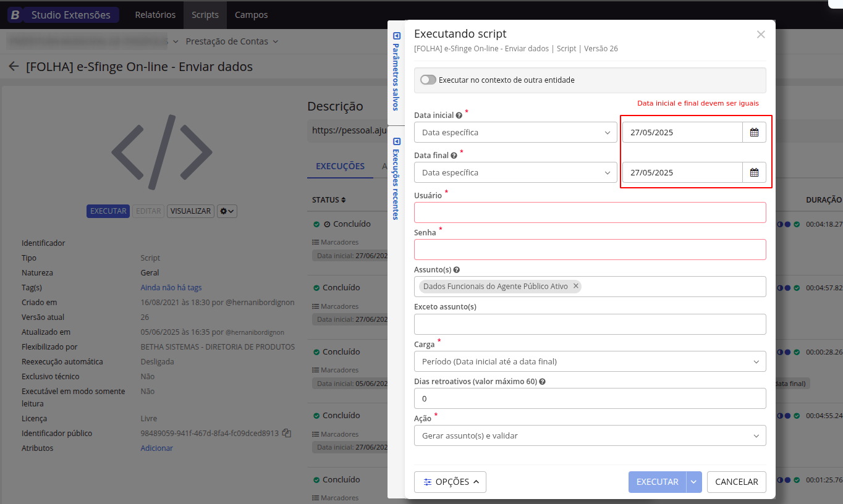This screenshot has height=504, width=843.
Task: Open the Prestação de Contas dropdown
Action: pyautogui.click(x=232, y=41)
